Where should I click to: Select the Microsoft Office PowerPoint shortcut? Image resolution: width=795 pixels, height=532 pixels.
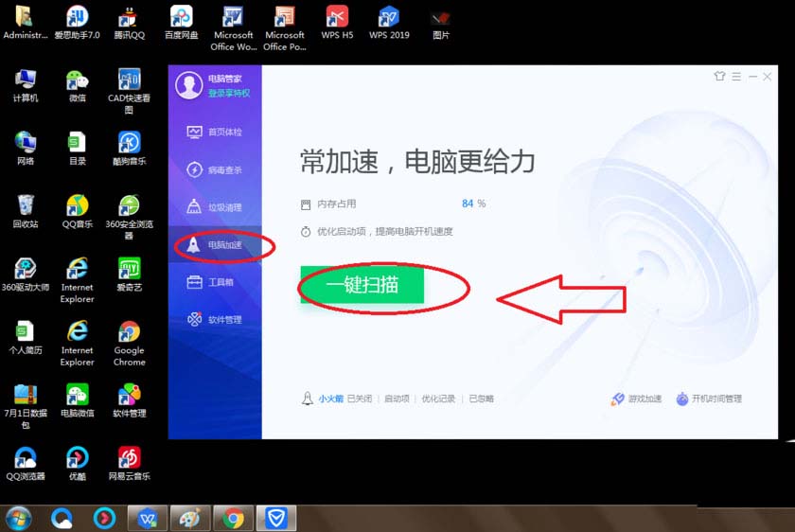click(285, 28)
